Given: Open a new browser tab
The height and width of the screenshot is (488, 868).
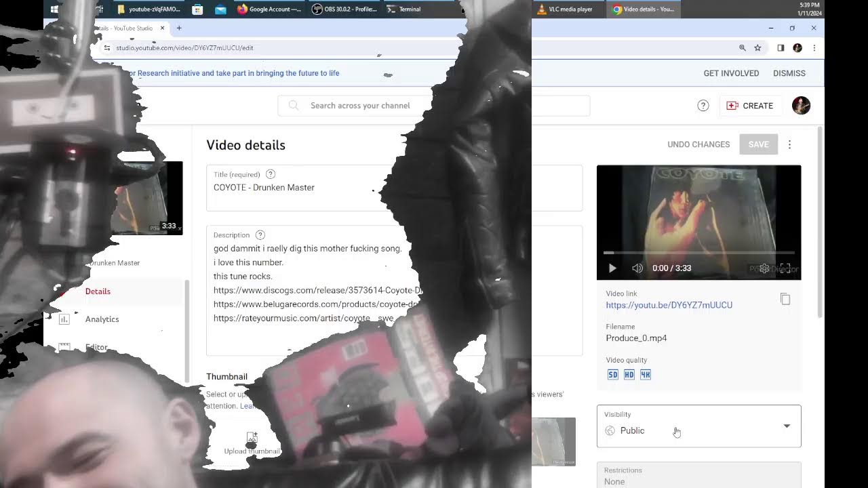Looking at the screenshot, I should tap(179, 28).
